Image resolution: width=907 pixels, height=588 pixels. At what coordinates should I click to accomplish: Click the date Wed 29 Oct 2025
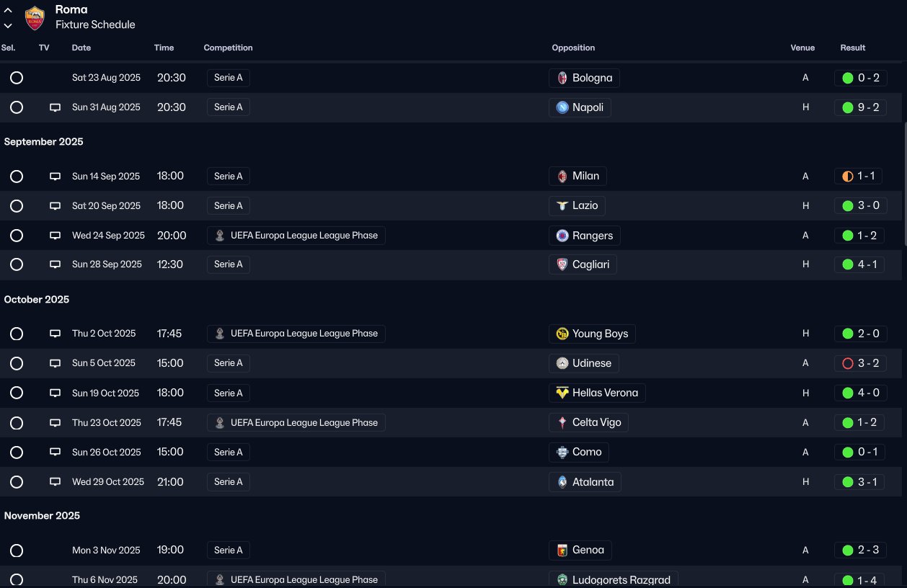tap(108, 482)
